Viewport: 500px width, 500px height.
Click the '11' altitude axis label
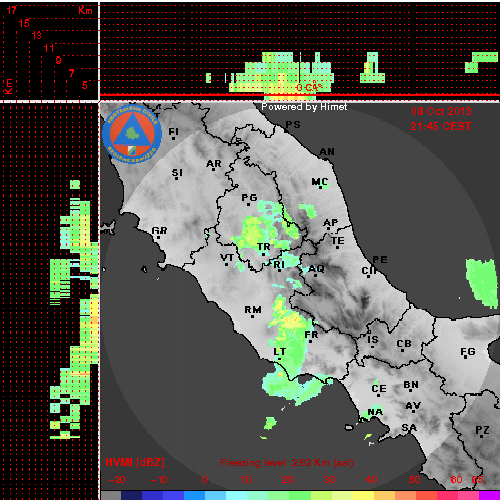[49, 48]
